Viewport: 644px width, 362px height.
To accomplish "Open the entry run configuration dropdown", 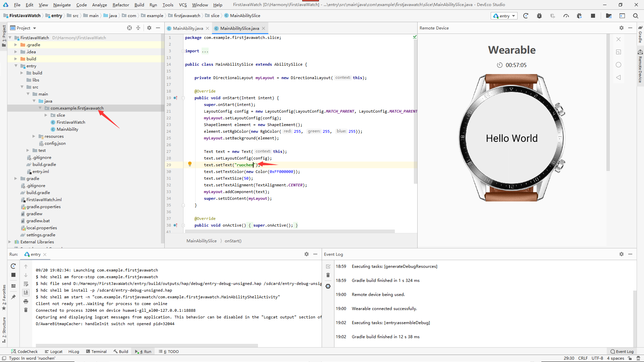I will pos(504,16).
